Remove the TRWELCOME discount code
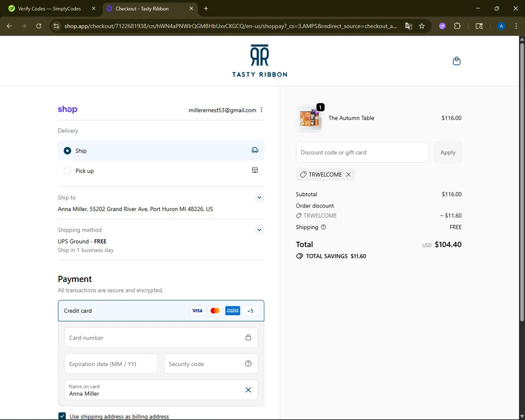525x420 pixels. 348,174
